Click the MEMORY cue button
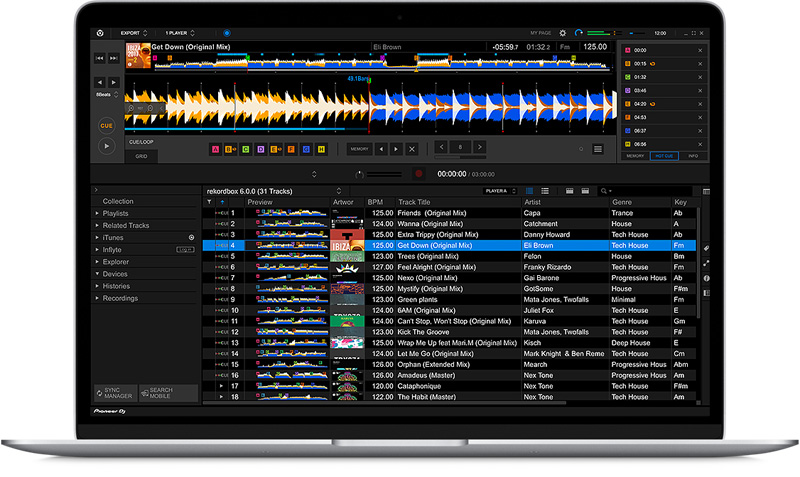This screenshot has height=477, width=800. 359,149
